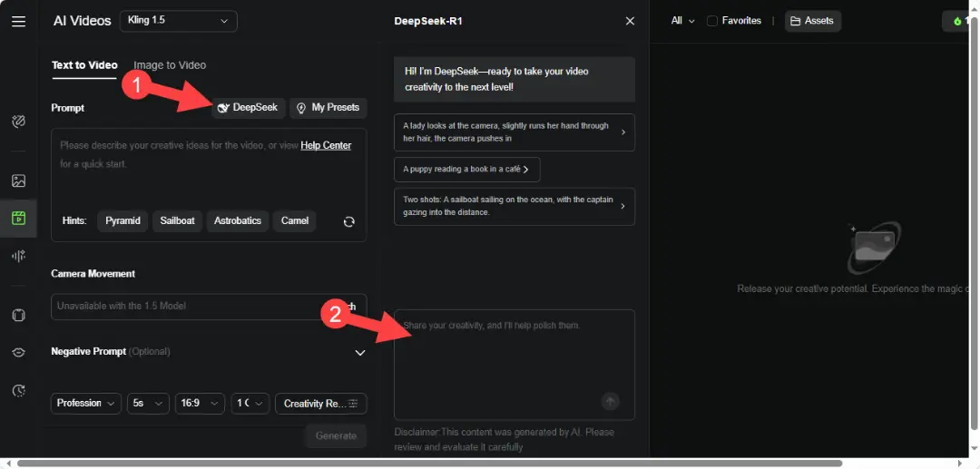Insert the Camel hint
This screenshot has width=980, height=469.
pyautogui.click(x=294, y=221)
